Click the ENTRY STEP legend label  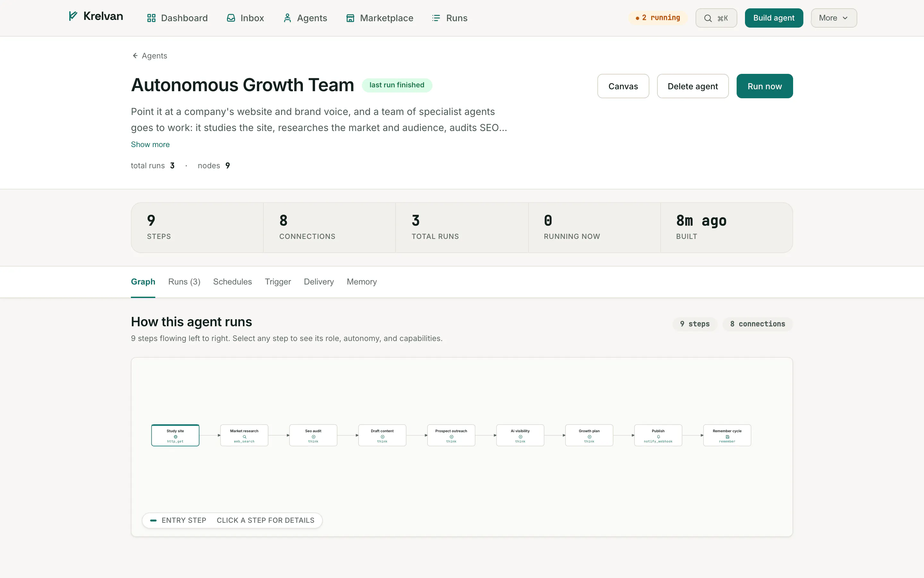[x=184, y=520]
